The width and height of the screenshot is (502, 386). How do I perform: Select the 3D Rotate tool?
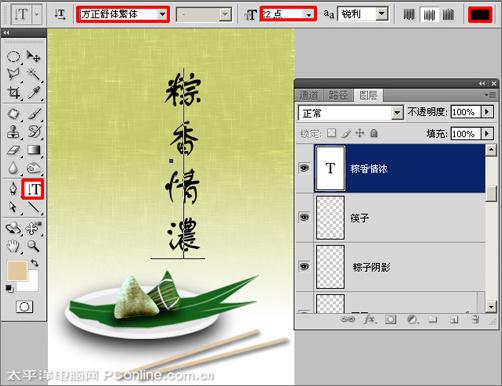[13, 228]
